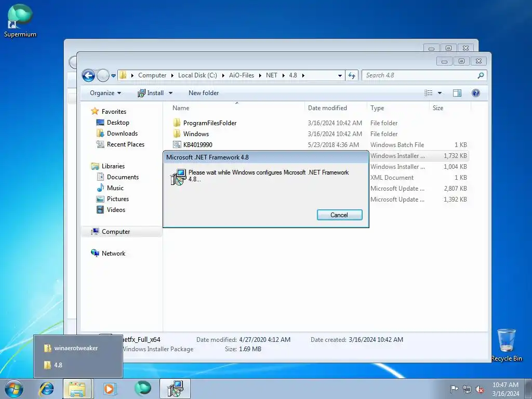
Task: Click Microsoft Update row sized 2,807 KB
Action: coord(419,188)
